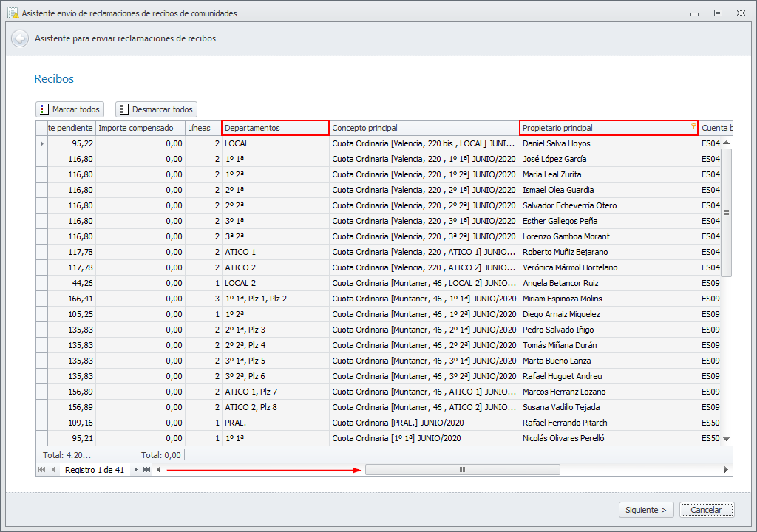
Task: Select owner Marcos Herranz Lozano
Action: click(564, 392)
